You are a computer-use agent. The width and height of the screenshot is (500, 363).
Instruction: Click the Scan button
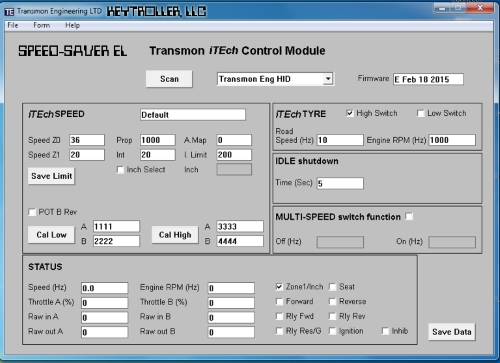click(x=169, y=79)
